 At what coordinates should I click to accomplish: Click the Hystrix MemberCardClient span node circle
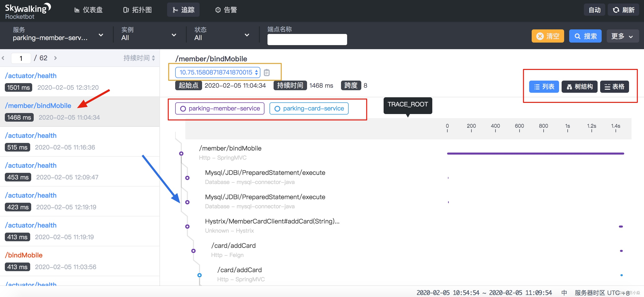(x=187, y=226)
